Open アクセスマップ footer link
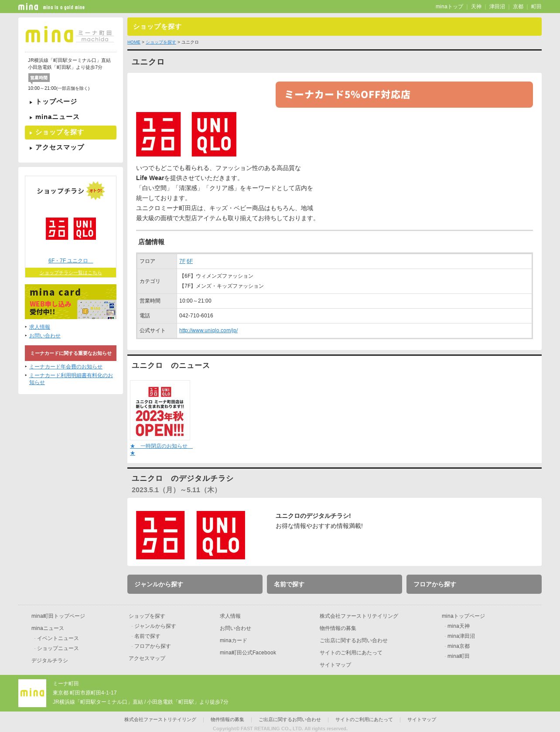The width and height of the screenshot is (560, 732). (147, 658)
